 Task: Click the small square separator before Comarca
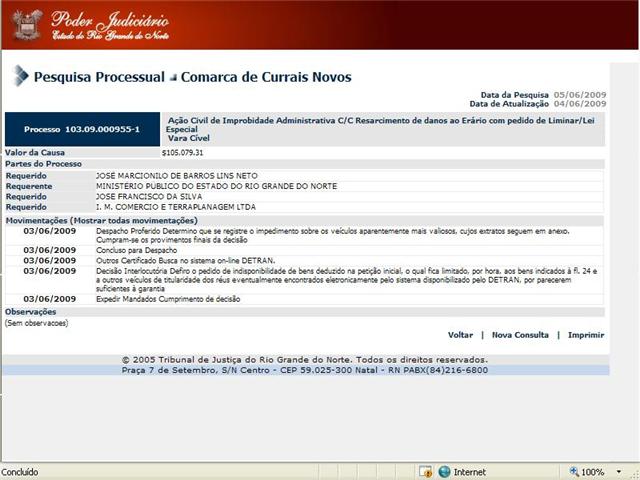173,77
